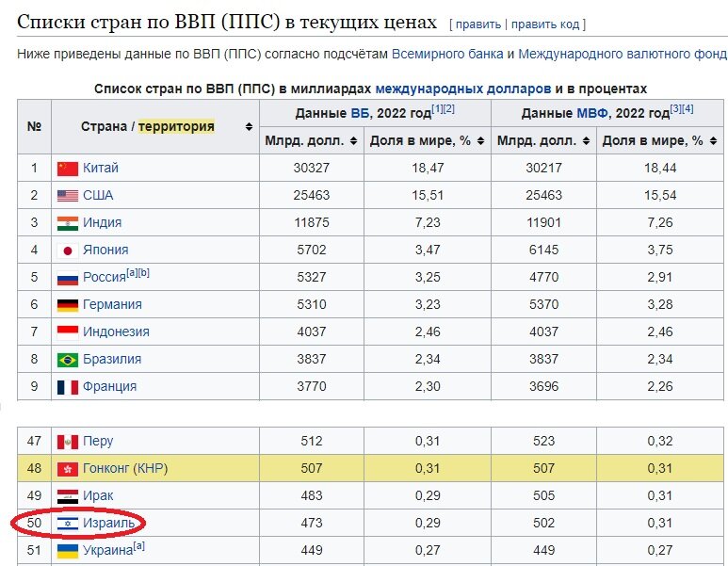Screen dimensions: 728x566
Task: Open the Бразилия link
Action: click(x=112, y=359)
